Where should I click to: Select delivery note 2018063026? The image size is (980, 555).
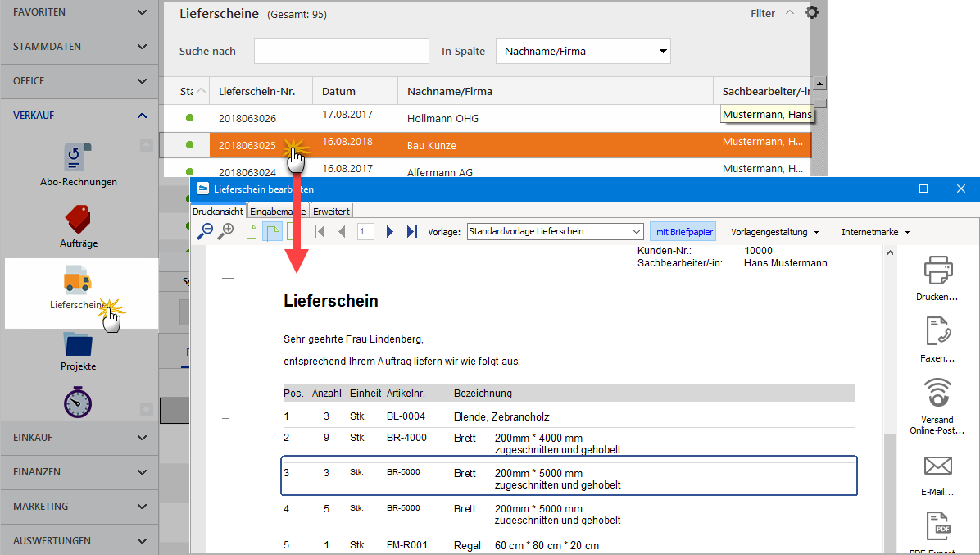coord(247,118)
